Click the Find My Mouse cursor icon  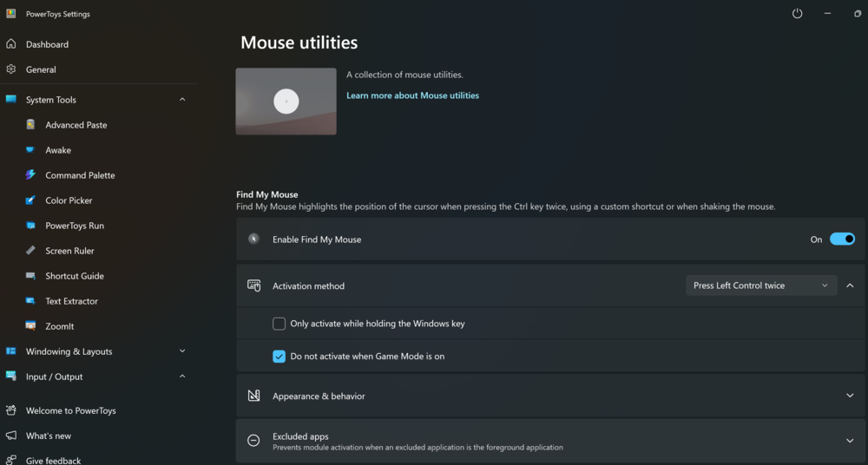click(253, 239)
